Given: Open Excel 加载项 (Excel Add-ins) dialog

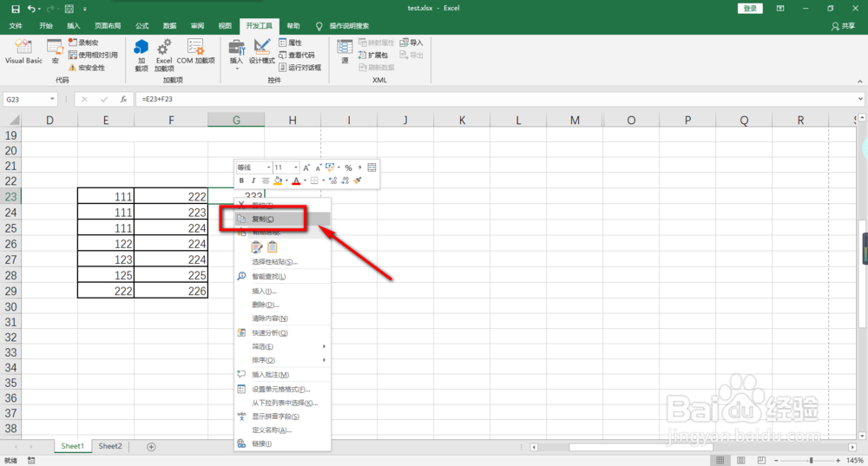Looking at the screenshot, I should click(164, 56).
